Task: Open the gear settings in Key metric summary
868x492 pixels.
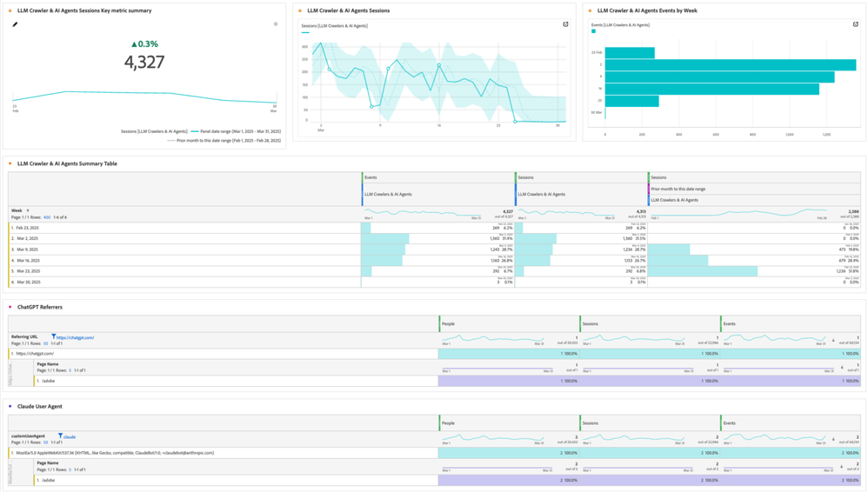Action: (x=276, y=24)
